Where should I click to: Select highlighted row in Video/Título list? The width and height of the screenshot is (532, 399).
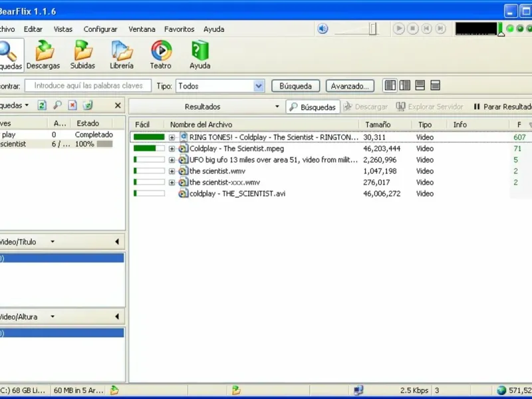tap(62, 259)
